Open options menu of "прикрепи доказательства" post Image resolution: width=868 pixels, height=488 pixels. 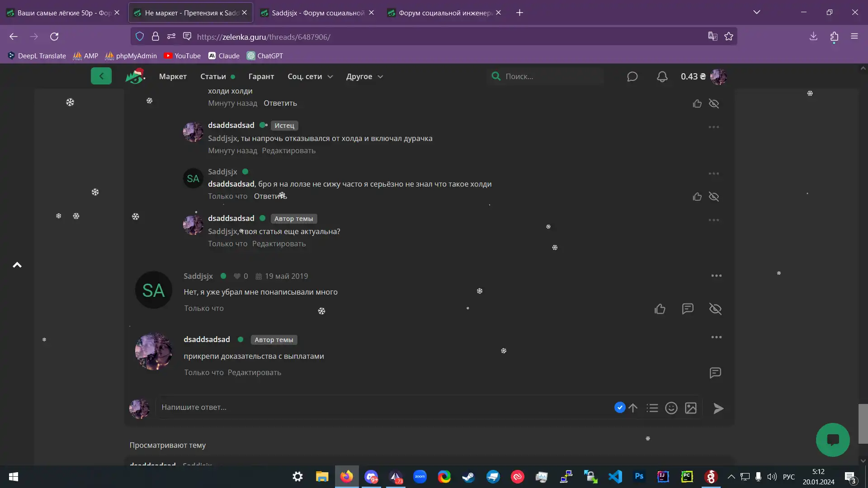pos(716,337)
